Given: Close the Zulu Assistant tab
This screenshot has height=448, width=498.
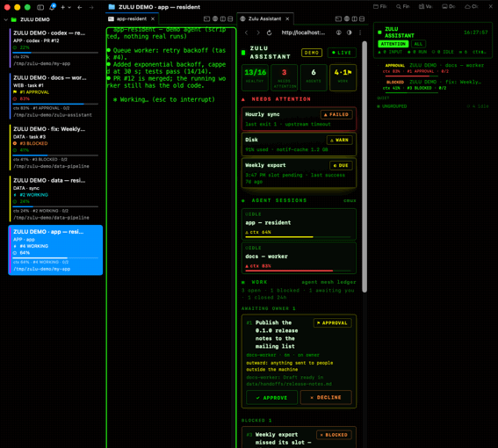Looking at the screenshot, I should (287, 18).
